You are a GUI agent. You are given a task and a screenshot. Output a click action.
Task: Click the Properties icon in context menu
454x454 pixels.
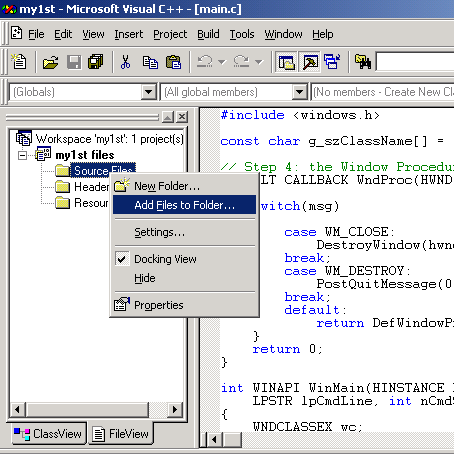[x=122, y=304]
